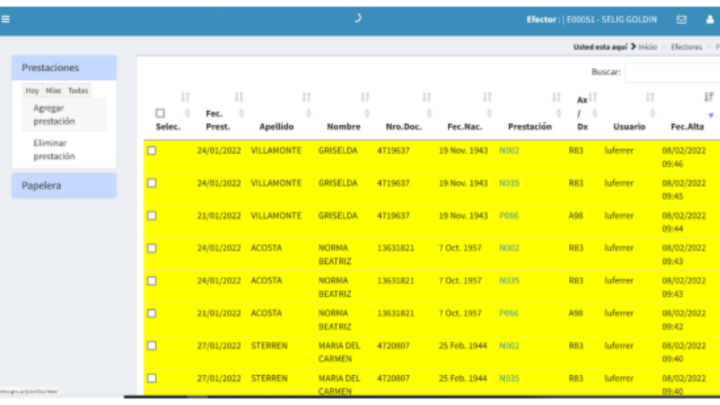Sort by Fec.Nac. column sort arrows

(487, 97)
